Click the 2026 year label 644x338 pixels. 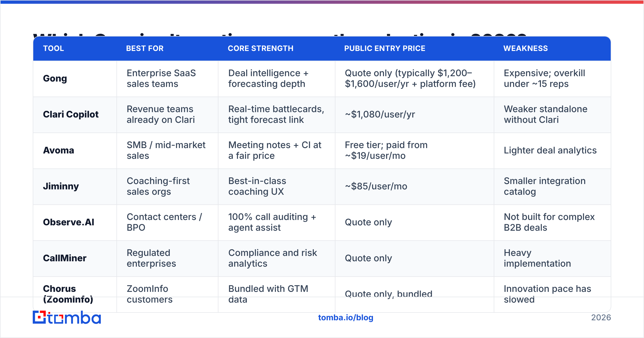click(601, 318)
